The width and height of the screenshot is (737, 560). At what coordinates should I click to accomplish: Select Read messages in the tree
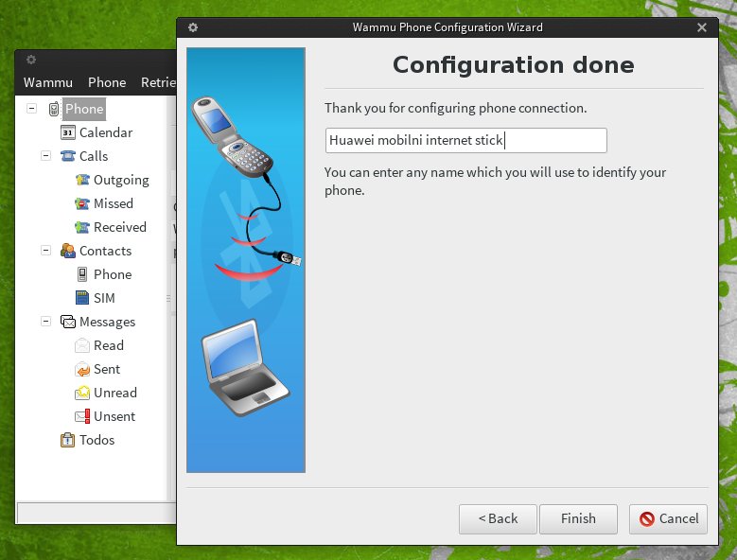(x=109, y=345)
